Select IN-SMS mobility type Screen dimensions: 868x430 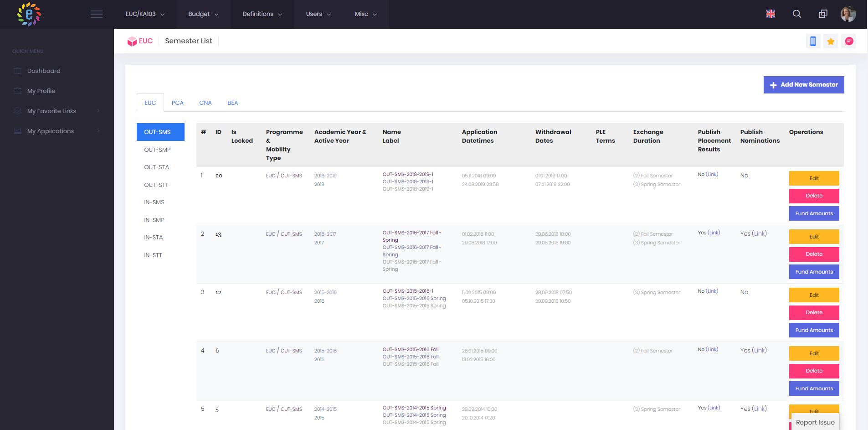(160, 202)
